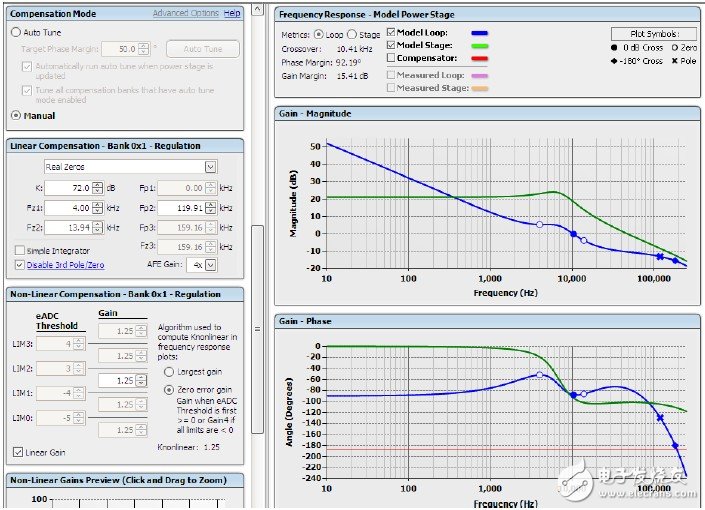Open the AFE Gain dropdown
The height and width of the screenshot is (510, 705).
[x=211, y=265]
